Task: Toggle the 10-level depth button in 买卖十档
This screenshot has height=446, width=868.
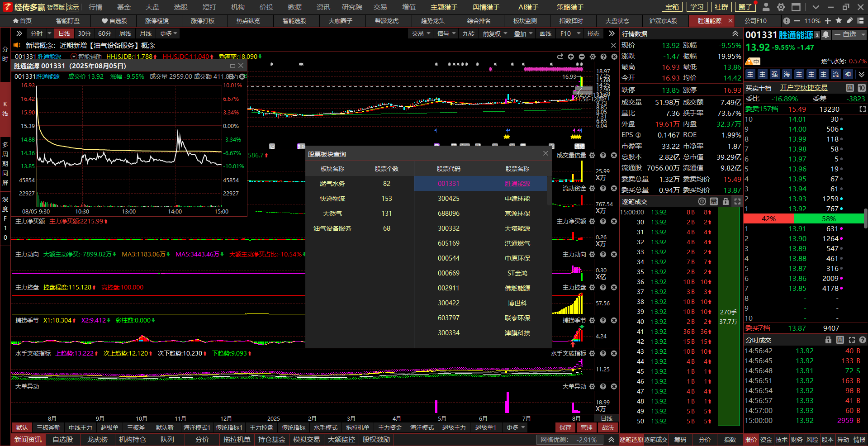Action: tap(861, 88)
